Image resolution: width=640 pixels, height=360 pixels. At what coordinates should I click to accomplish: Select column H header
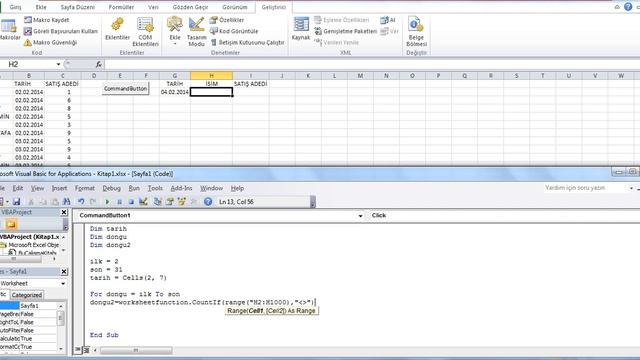click(x=211, y=76)
